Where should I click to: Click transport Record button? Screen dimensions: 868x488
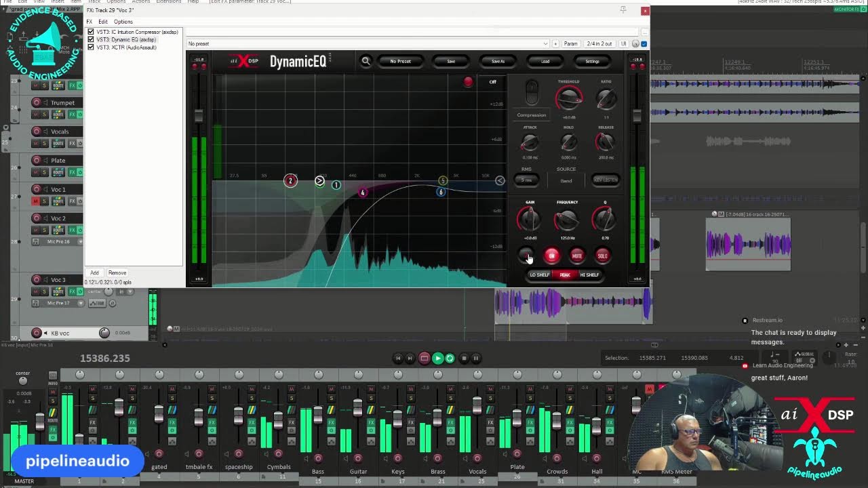point(424,358)
